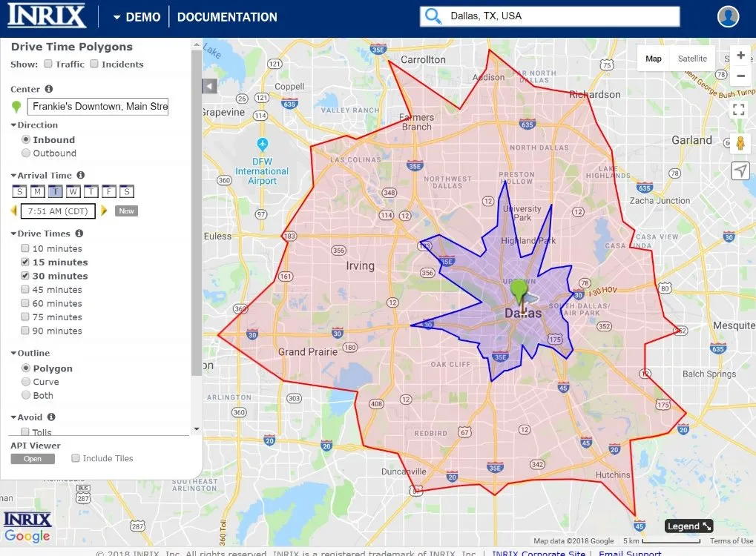Check the 45 minutes drive time
756x556 pixels.
tap(25, 289)
